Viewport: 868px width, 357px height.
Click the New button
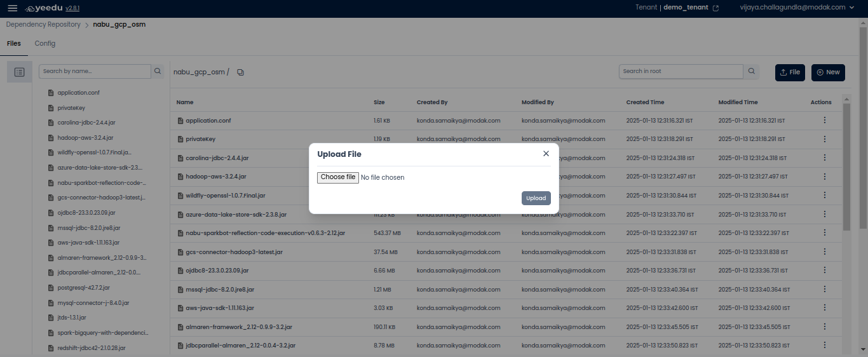tap(828, 72)
